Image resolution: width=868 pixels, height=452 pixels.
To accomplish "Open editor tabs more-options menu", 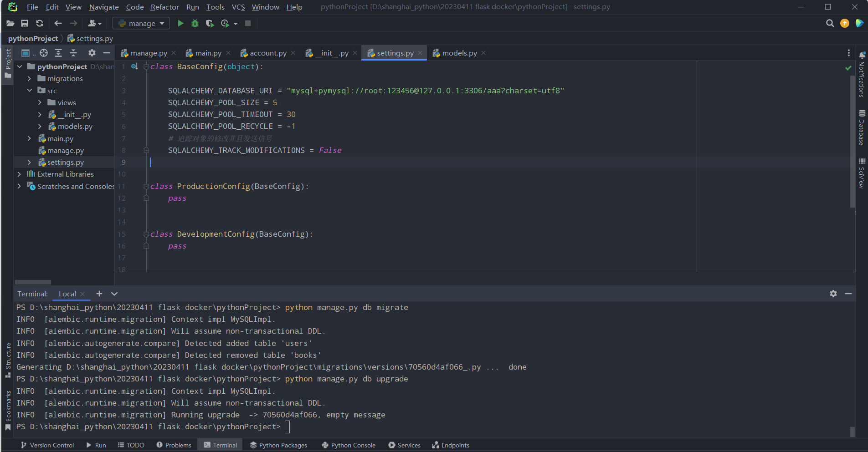I will click(848, 53).
